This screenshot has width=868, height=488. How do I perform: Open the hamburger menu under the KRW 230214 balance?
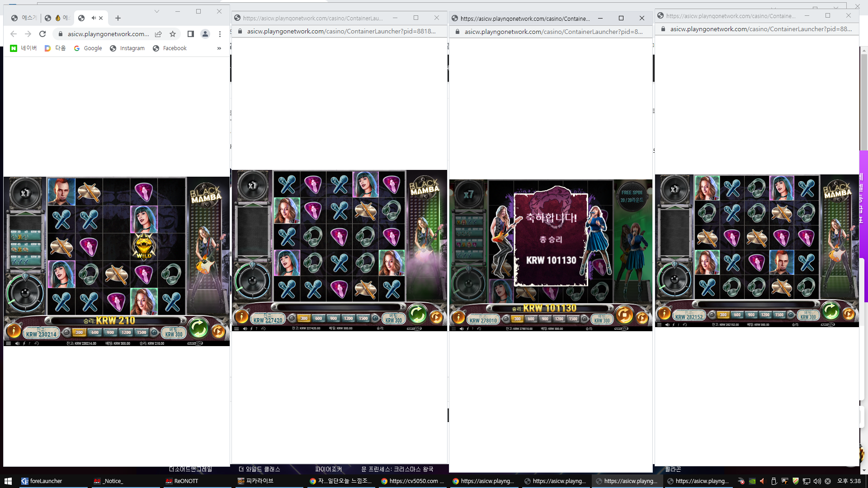click(x=8, y=343)
